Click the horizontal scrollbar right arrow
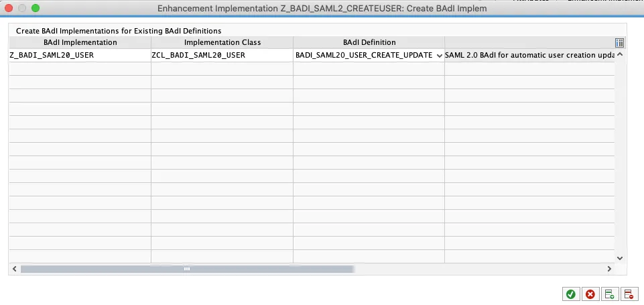 pos(609,269)
